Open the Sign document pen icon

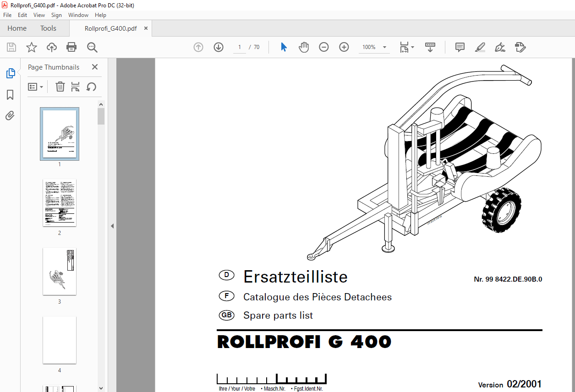[500, 47]
